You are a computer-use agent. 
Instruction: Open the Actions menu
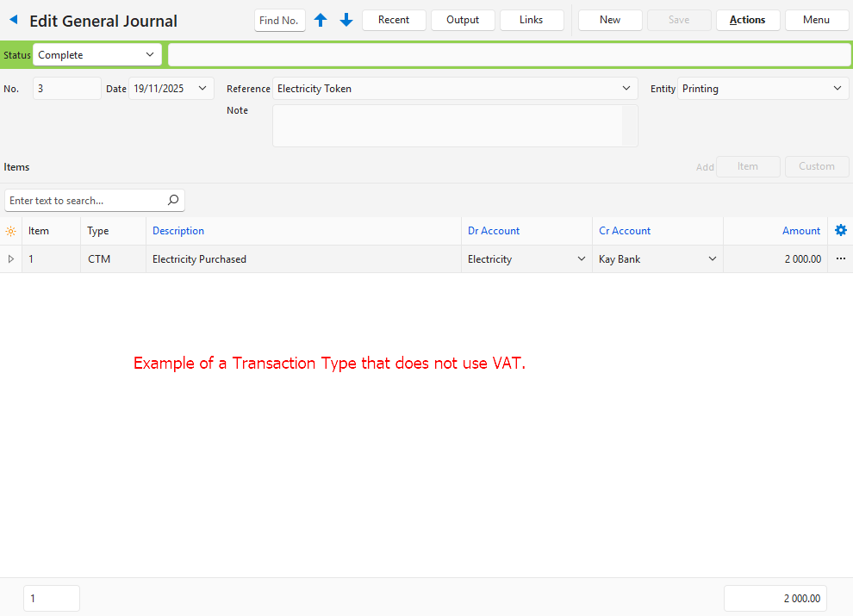(x=747, y=20)
